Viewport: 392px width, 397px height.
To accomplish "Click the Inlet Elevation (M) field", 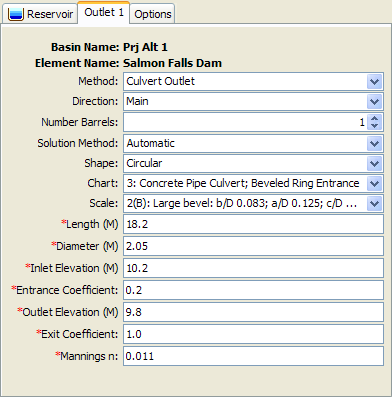I will [253, 268].
